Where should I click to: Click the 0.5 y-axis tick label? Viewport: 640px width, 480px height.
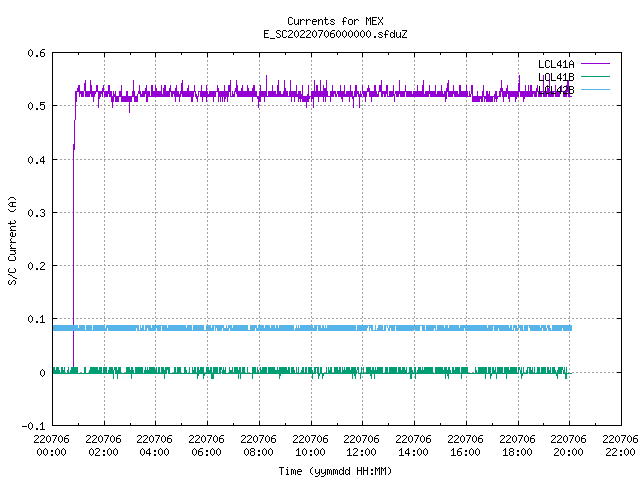[x=36, y=106]
